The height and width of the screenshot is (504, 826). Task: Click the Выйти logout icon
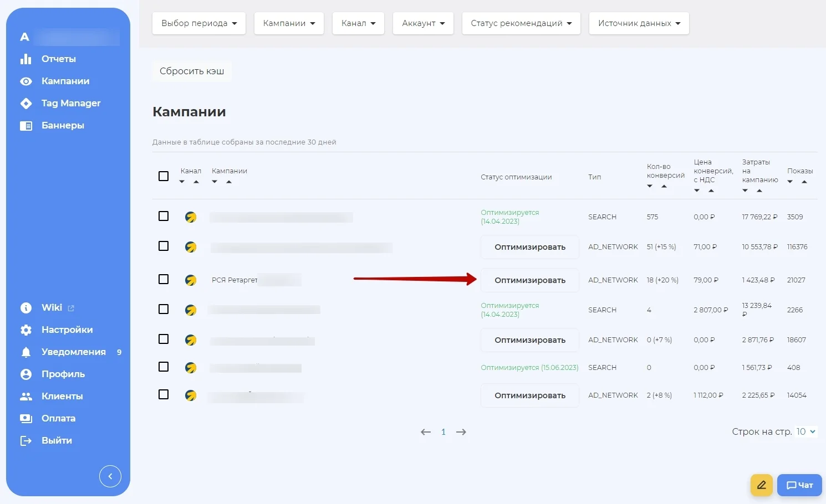pyautogui.click(x=26, y=441)
